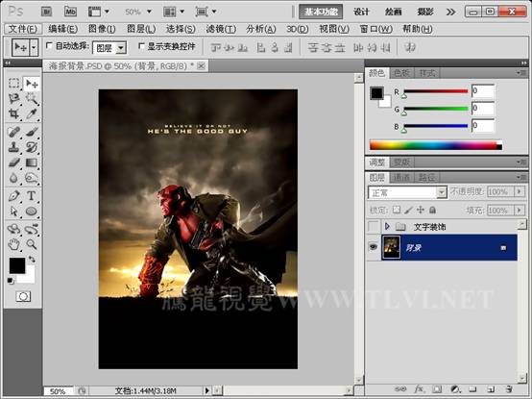Screen dimensions: 532x399
Task: Select the Quick Selection tool
Action: pyautogui.click(x=32, y=98)
